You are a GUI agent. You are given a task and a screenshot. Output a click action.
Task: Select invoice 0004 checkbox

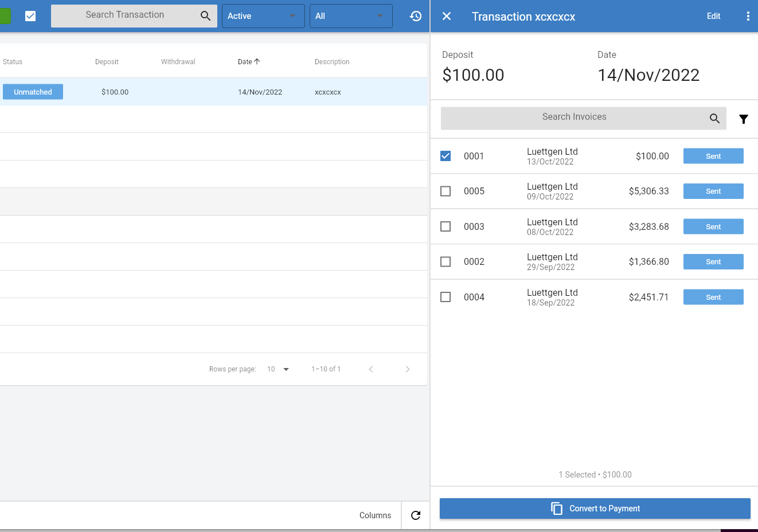pos(446,297)
